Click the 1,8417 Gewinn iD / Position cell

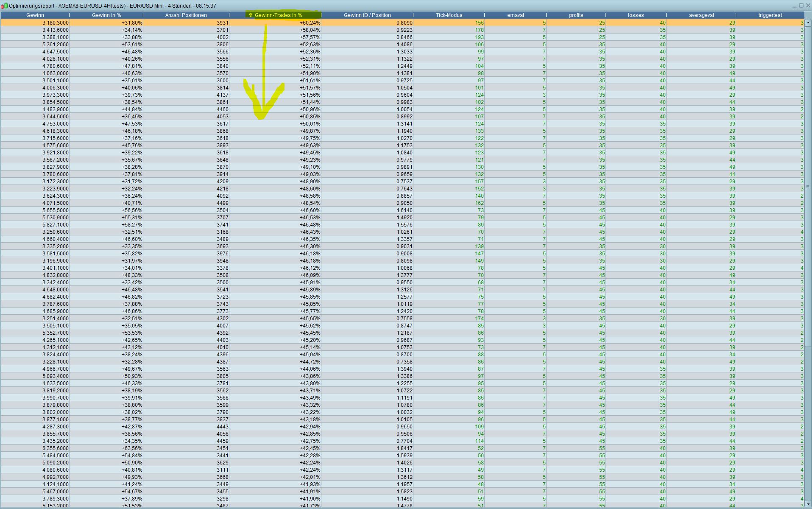point(367,448)
